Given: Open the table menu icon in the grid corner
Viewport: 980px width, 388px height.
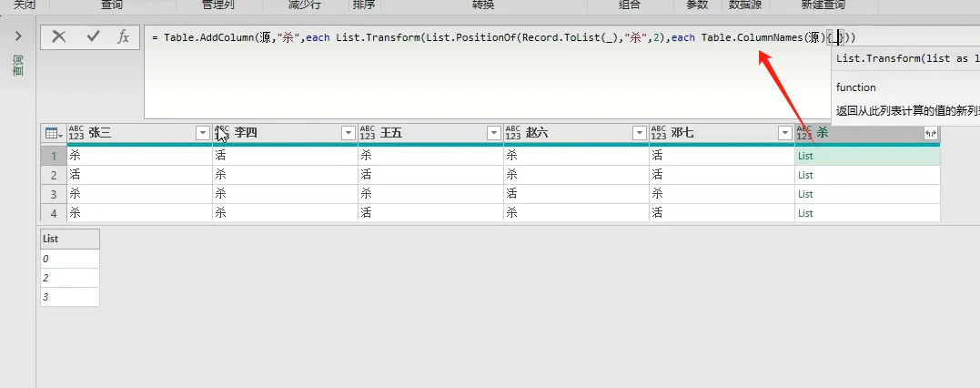Looking at the screenshot, I should (x=53, y=133).
